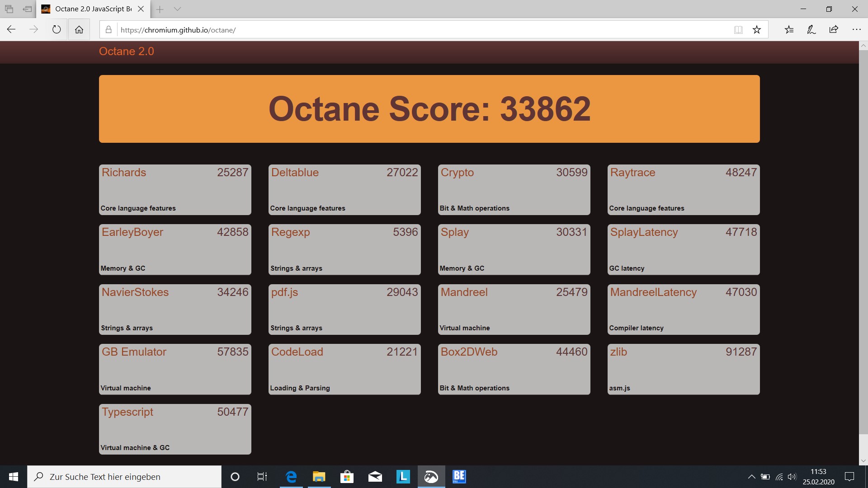Click the browser Forward arrow
The image size is (868, 488).
34,30
